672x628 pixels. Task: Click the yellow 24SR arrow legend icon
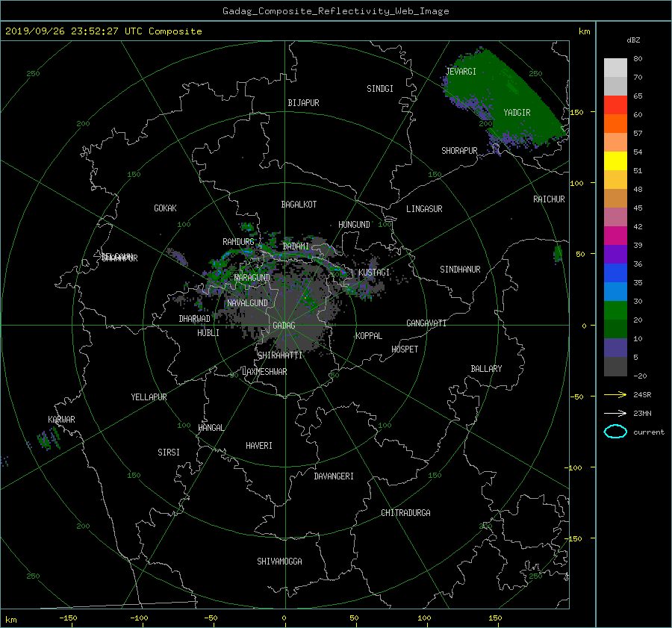615,394
